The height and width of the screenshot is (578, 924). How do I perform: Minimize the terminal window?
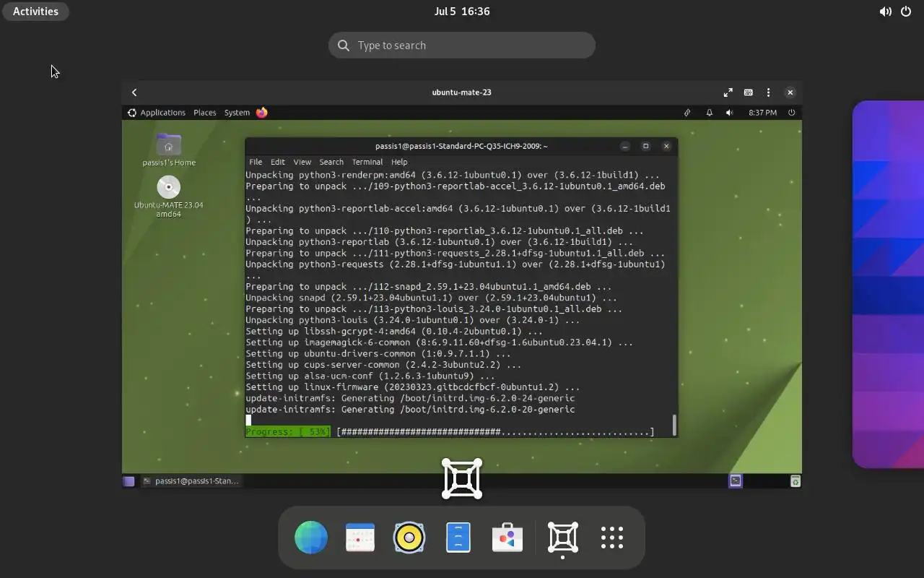625,146
